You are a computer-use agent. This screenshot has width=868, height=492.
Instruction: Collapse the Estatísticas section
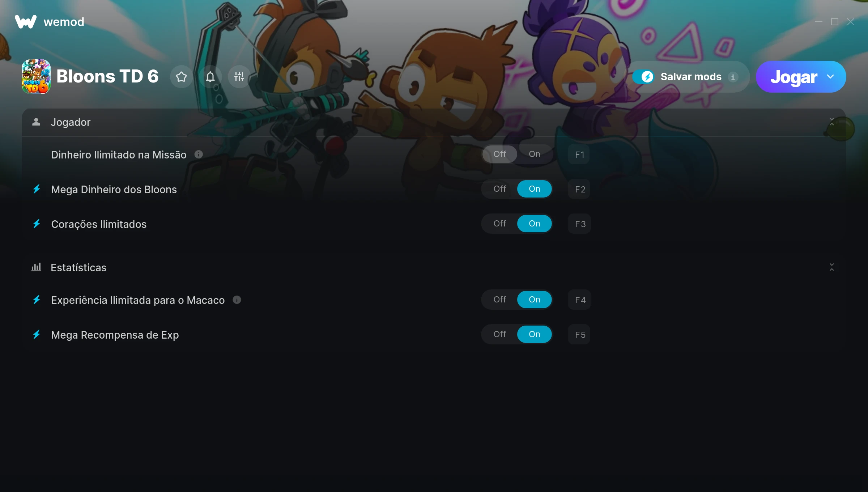[832, 267]
